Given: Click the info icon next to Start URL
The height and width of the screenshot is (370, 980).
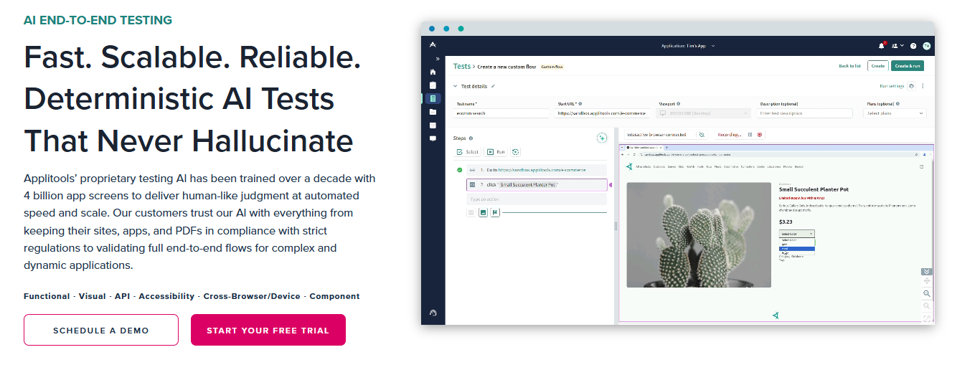Looking at the screenshot, I should click(580, 104).
